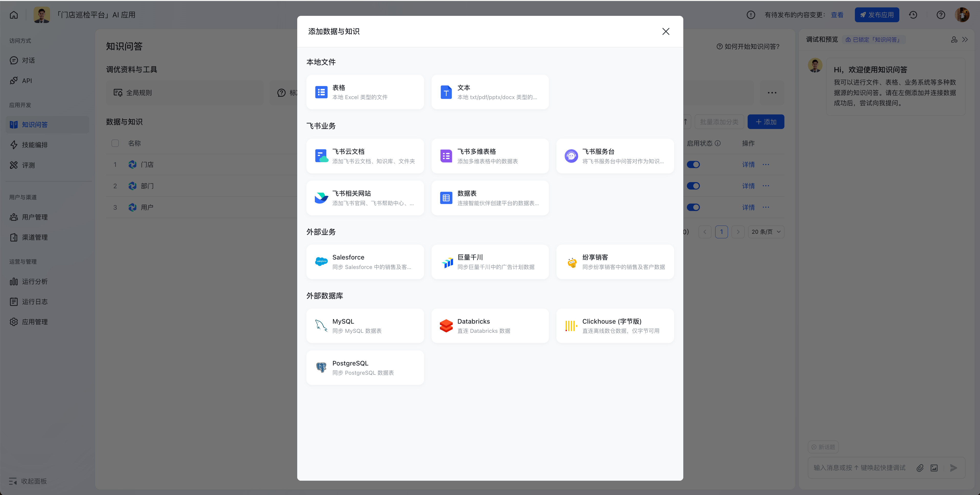This screenshot has width=980, height=495.
Task: Choose the 表格 local Excel file option
Action: [x=365, y=92]
